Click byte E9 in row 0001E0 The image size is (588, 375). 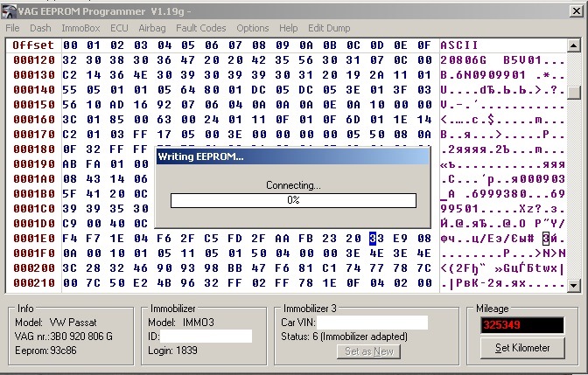point(401,239)
